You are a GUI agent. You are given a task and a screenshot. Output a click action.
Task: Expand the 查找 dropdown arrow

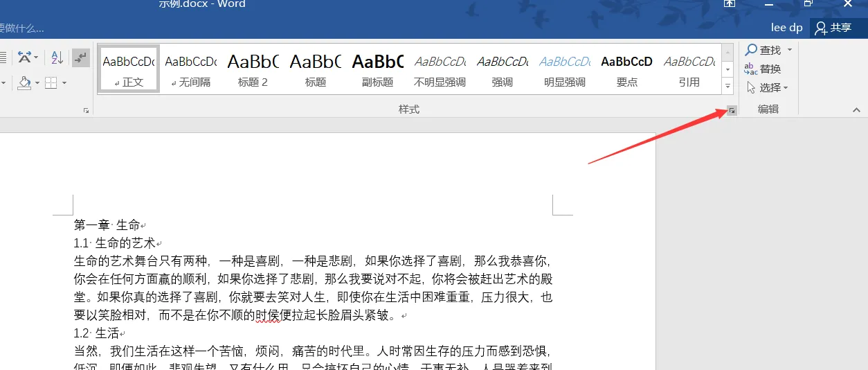tap(790, 50)
